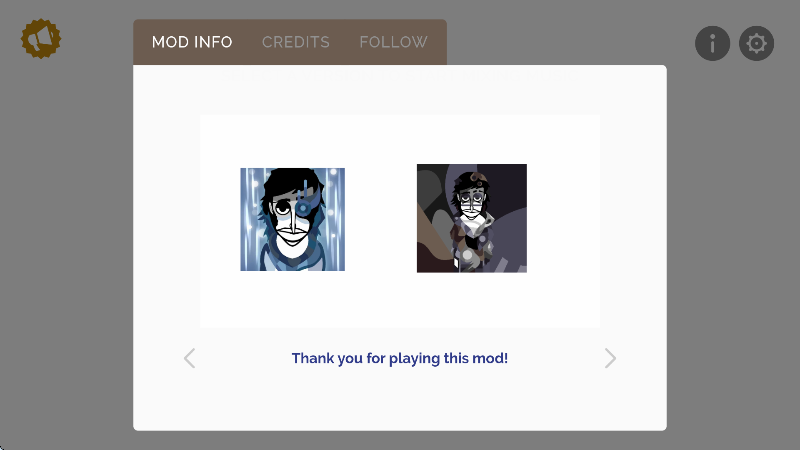Click the brown megaphone badge logo
This screenshot has height=450, width=800.
coord(41,39)
